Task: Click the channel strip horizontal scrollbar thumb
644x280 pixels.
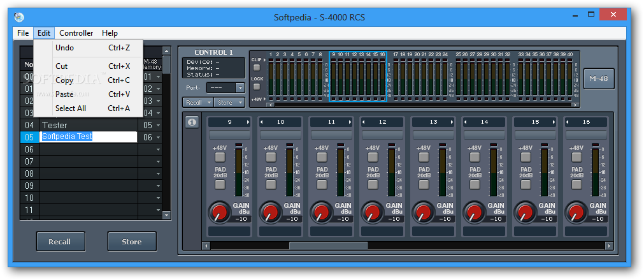Action: 329,246
